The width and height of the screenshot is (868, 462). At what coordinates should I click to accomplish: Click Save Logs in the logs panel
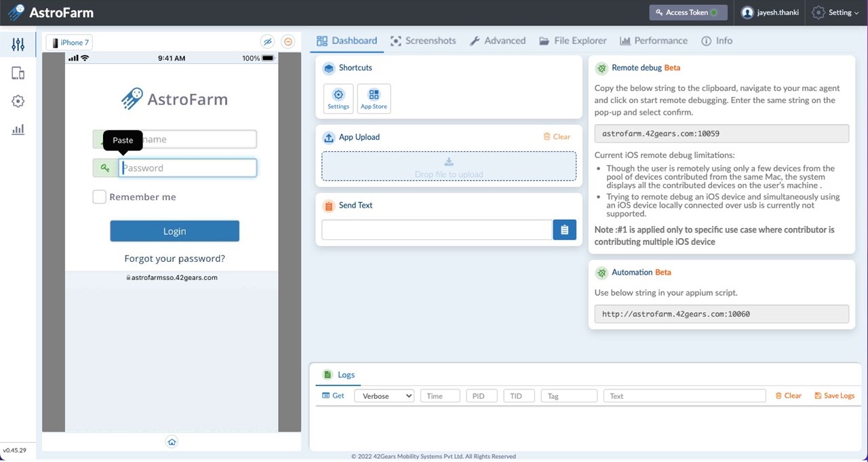pos(834,396)
